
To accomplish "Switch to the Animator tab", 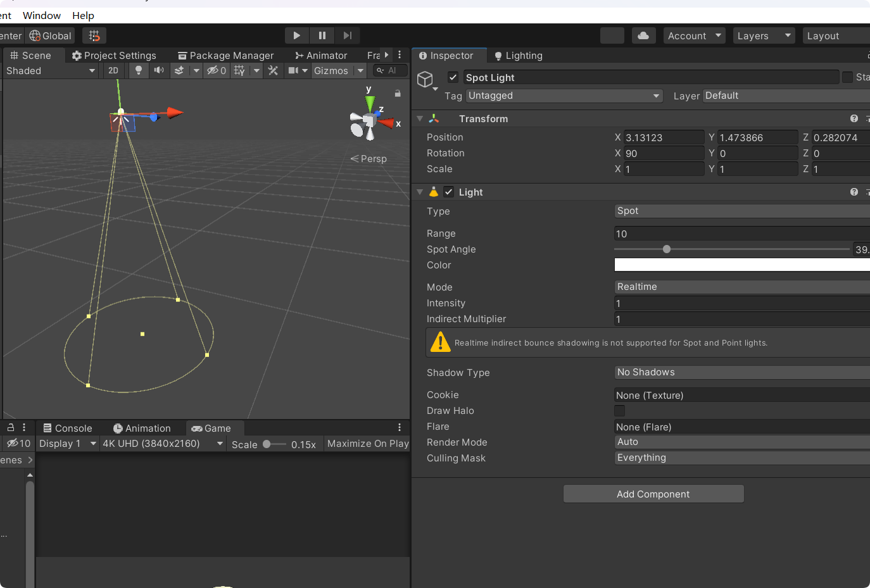I will click(321, 55).
